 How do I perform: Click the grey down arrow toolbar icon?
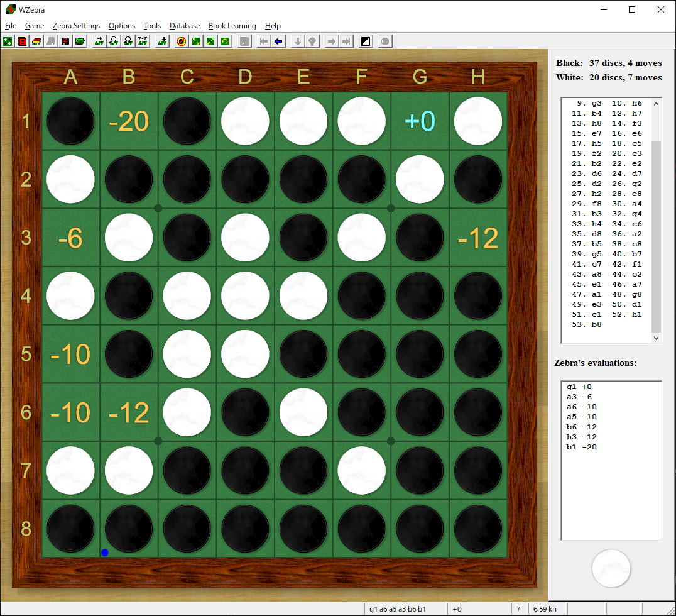(297, 41)
